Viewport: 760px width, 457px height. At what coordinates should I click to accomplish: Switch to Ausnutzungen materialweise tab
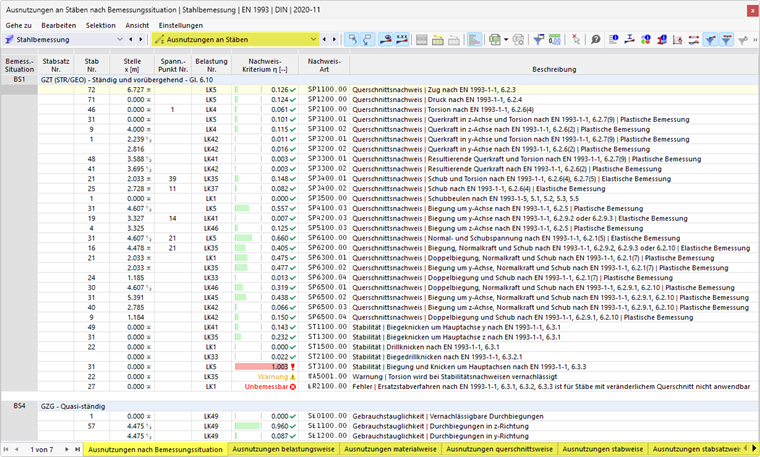[391, 449]
